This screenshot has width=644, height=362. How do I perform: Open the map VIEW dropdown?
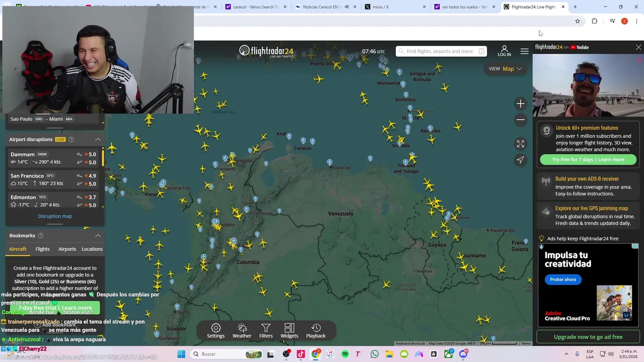point(505,69)
